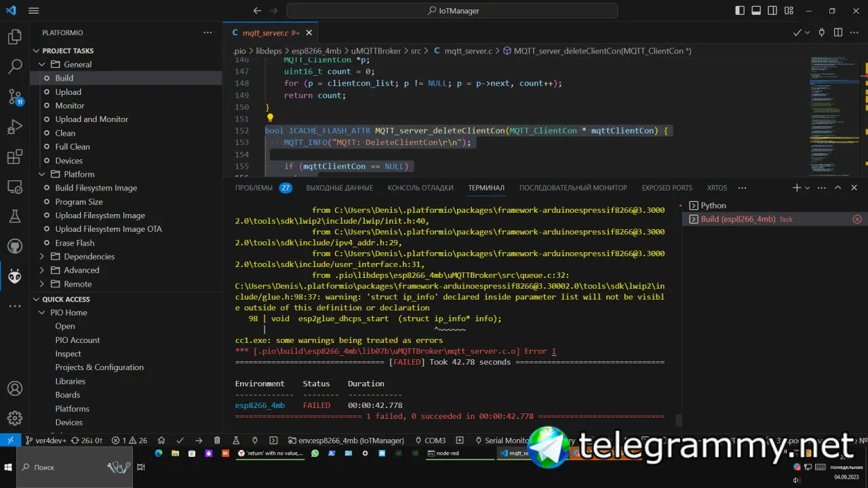Image resolution: width=868 pixels, height=488 pixels.
Task: Open the editor More Actions menu
Action: point(856,33)
